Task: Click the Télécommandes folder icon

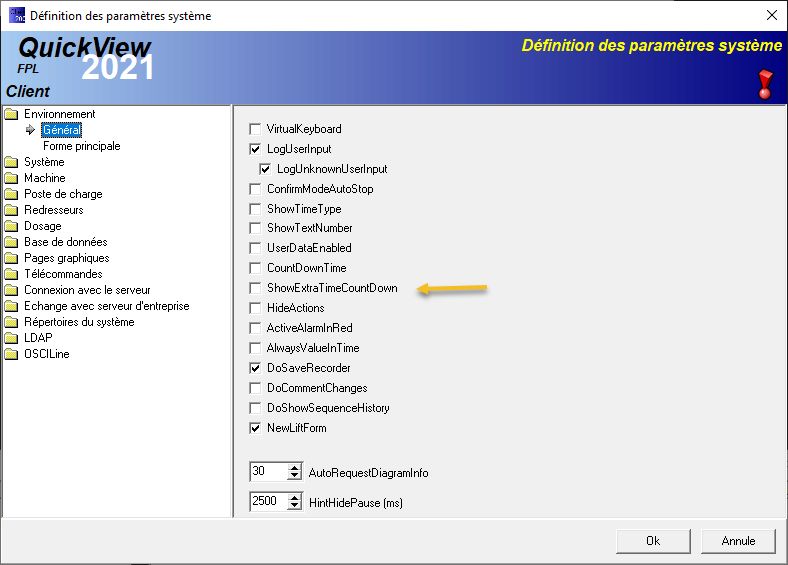Action: 11,274
